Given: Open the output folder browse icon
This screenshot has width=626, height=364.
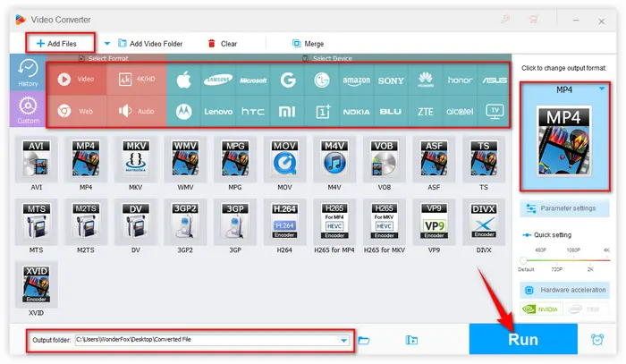Looking at the screenshot, I should 363,340.
